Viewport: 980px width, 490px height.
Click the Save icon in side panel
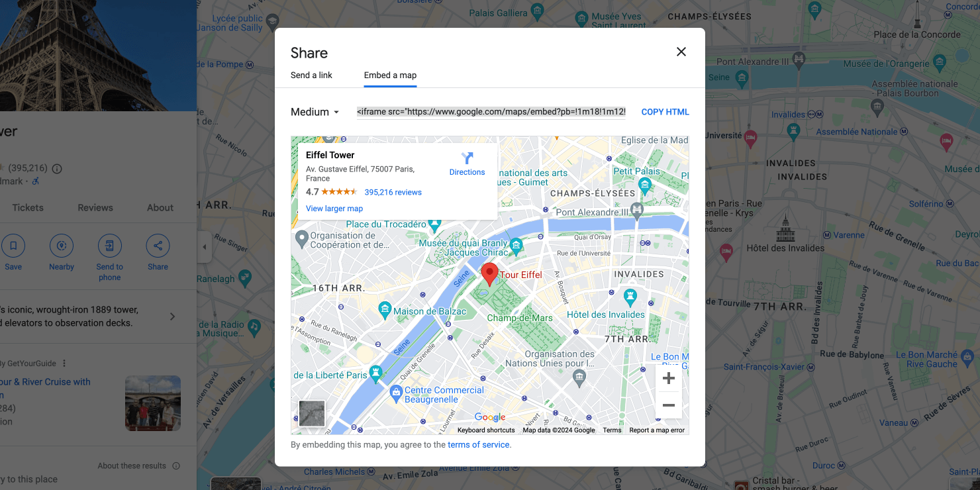[x=13, y=246]
